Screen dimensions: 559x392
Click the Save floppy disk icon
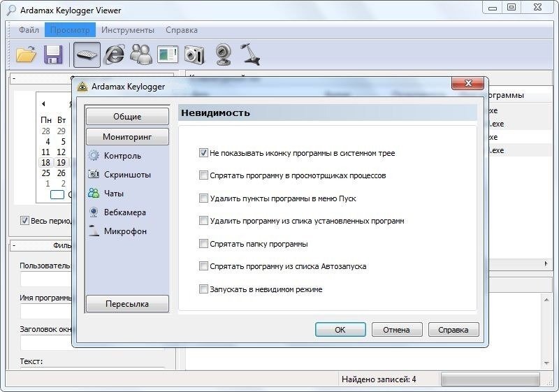pyautogui.click(x=53, y=55)
